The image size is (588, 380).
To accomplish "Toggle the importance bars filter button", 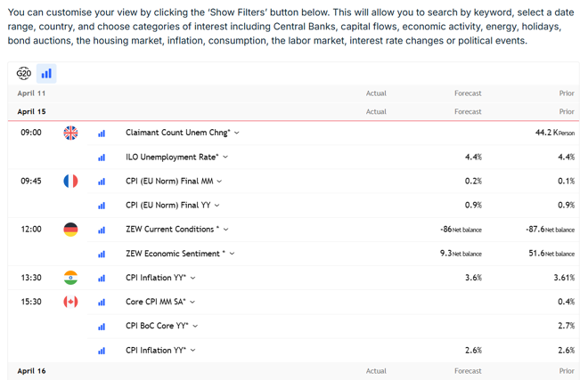I will [46, 74].
